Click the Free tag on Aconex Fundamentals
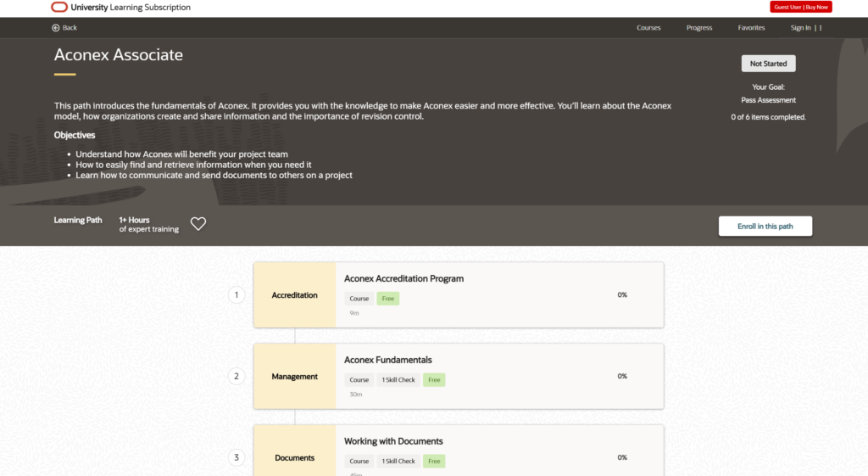 (x=434, y=380)
